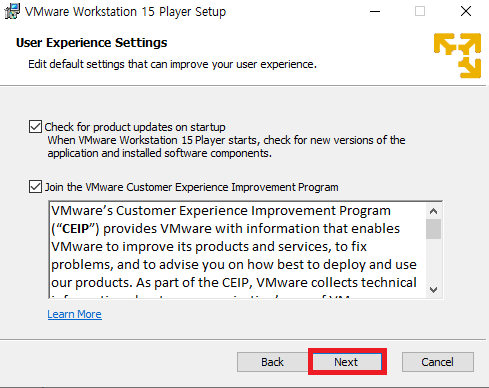Uncheck Check for product updates on startup
489x388 pixels.
tap(35, 127)
